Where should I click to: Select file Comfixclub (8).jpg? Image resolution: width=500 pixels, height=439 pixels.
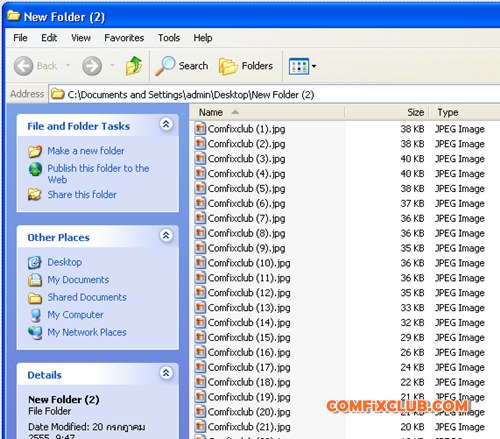coord(246,233)
